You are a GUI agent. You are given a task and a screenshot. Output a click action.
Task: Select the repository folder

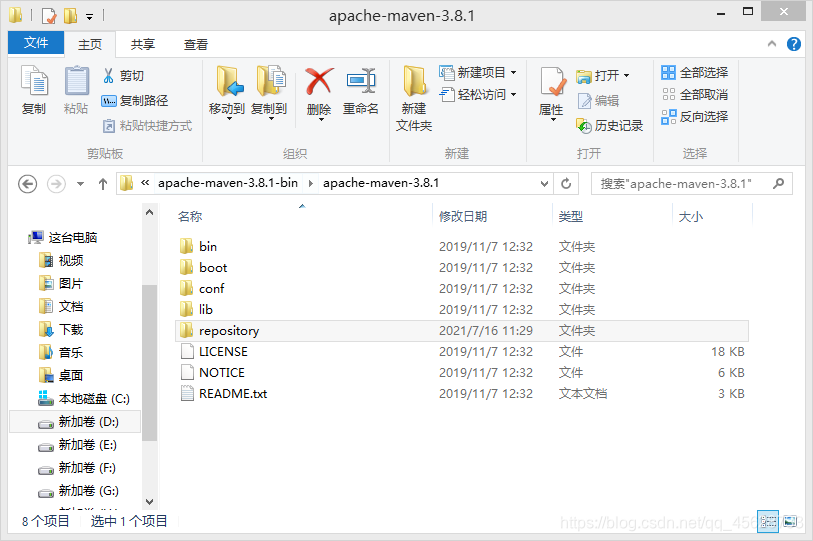pyautogui.click(x=461, y=330)
